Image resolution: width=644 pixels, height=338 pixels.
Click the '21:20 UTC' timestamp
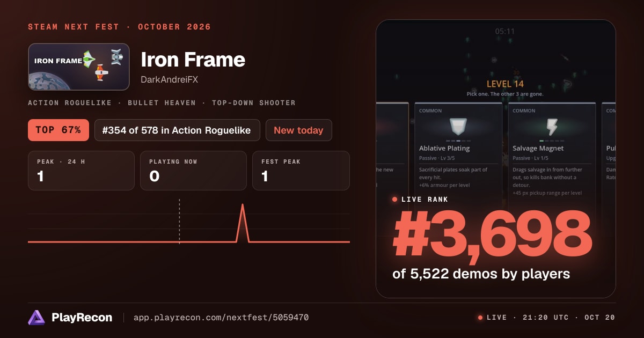pos(545,318)
